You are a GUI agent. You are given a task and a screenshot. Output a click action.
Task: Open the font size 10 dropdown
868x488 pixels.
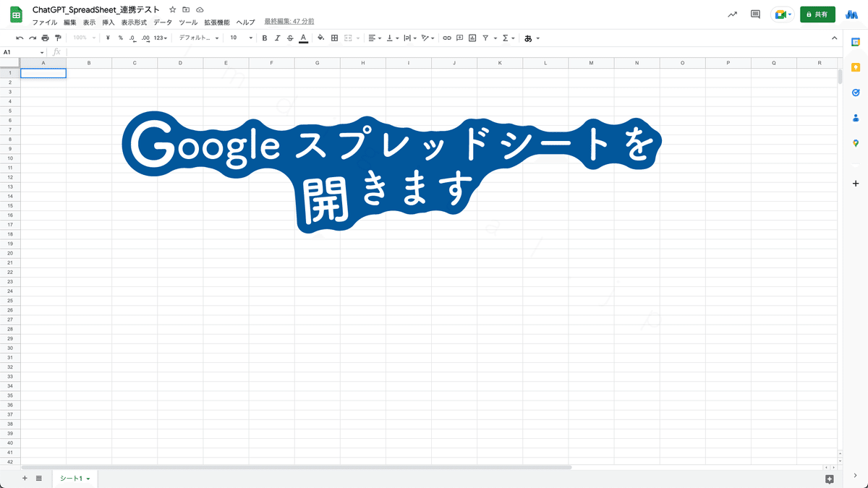242,38
